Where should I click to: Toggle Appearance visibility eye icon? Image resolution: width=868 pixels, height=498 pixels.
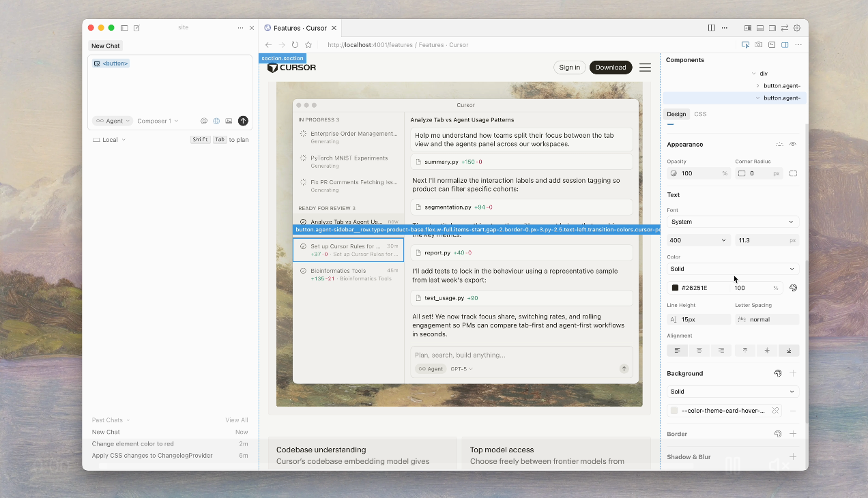[793, 145]
